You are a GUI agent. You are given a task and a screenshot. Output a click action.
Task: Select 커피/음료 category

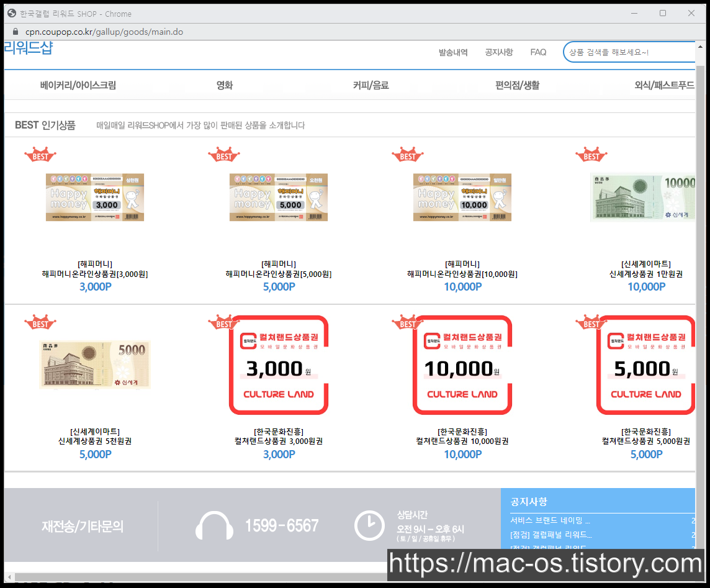point(371,85)
